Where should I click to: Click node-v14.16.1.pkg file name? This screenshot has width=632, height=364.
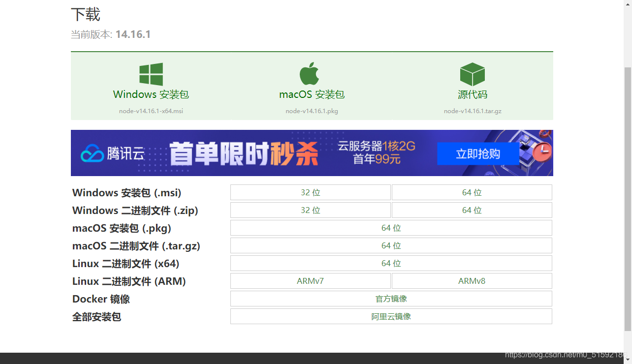coord(312,111)
